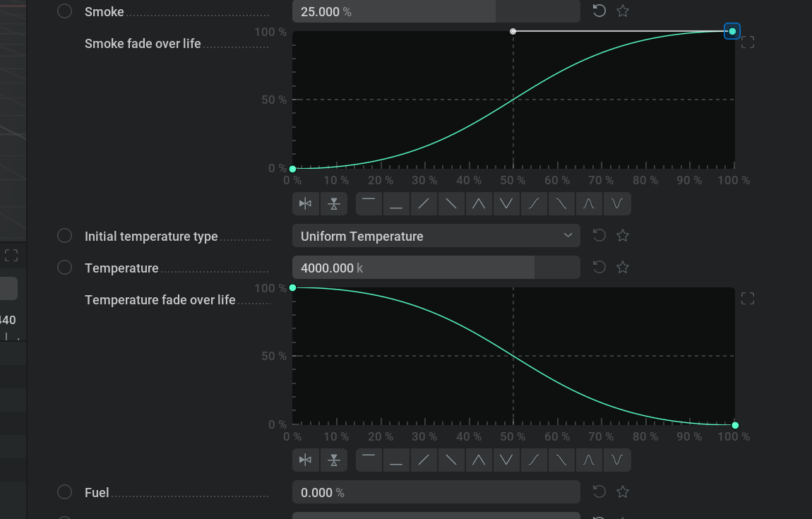Screen dimensions: 812x519
Task: Apply the linear ramp-up curve preset
Action: coord(424,203)
